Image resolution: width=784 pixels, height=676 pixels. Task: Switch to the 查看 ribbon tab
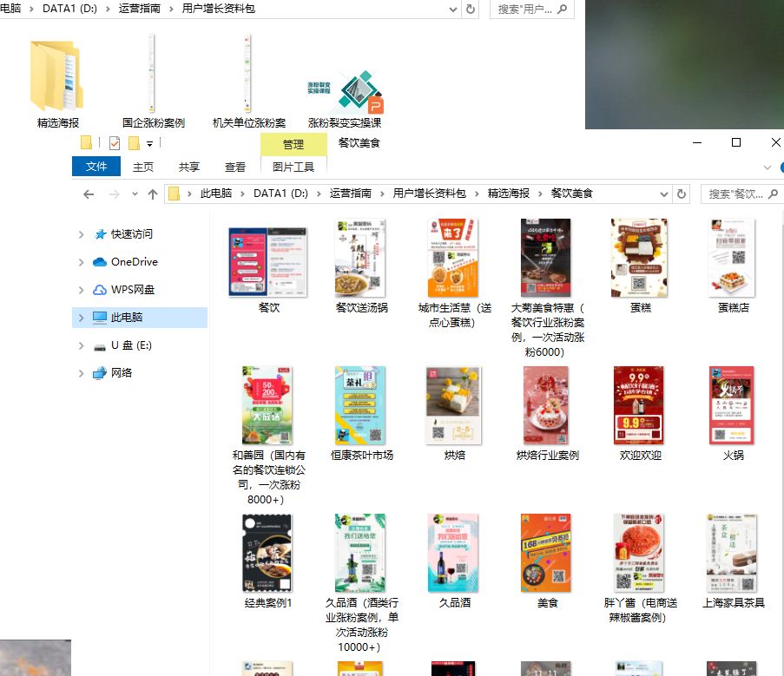click(x=235, y=167)
